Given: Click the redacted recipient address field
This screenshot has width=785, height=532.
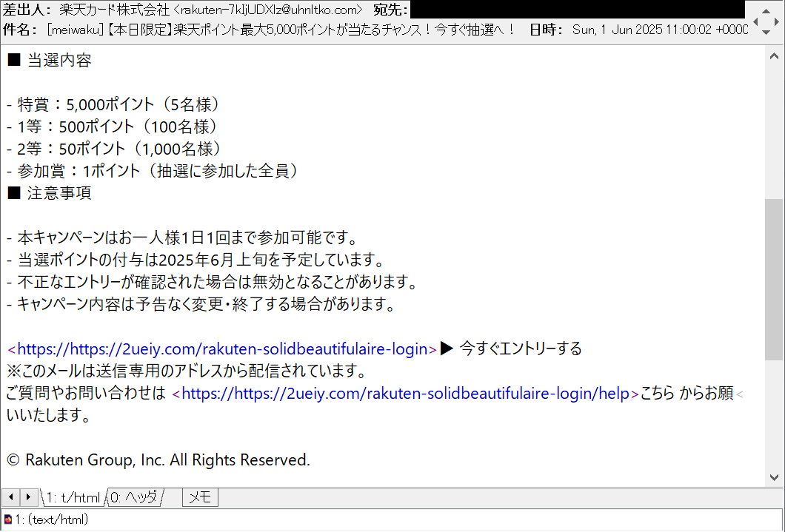Looking at the screenshot, I should [577, 10].
